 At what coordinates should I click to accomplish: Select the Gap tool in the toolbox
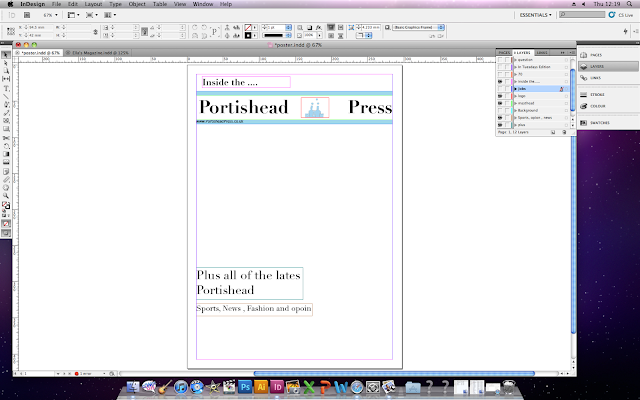pyautogui.click(x=6, y=79)
